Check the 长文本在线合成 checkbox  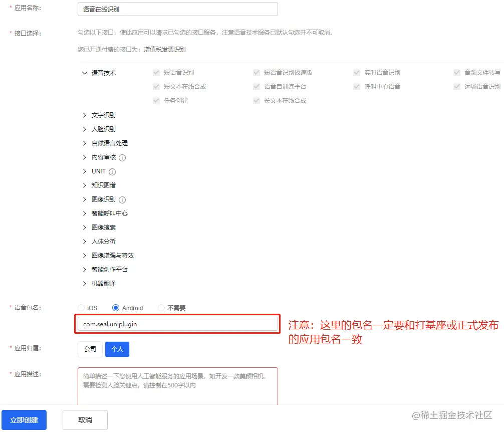pyautogui.click(x=256, y=100)
